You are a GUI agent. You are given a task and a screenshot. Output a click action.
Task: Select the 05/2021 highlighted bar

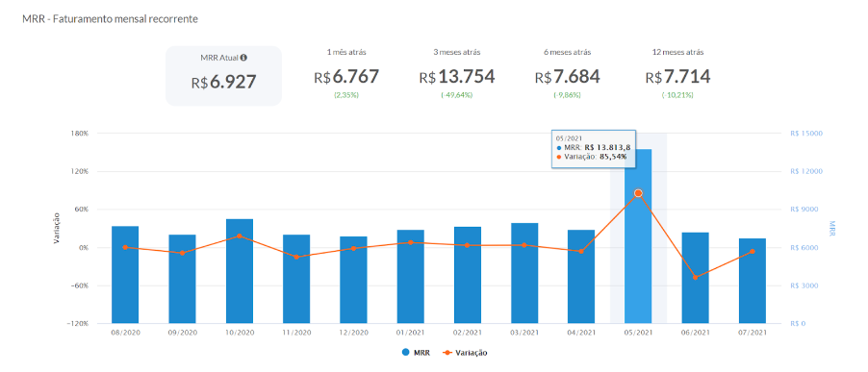(x=638, y=236)
